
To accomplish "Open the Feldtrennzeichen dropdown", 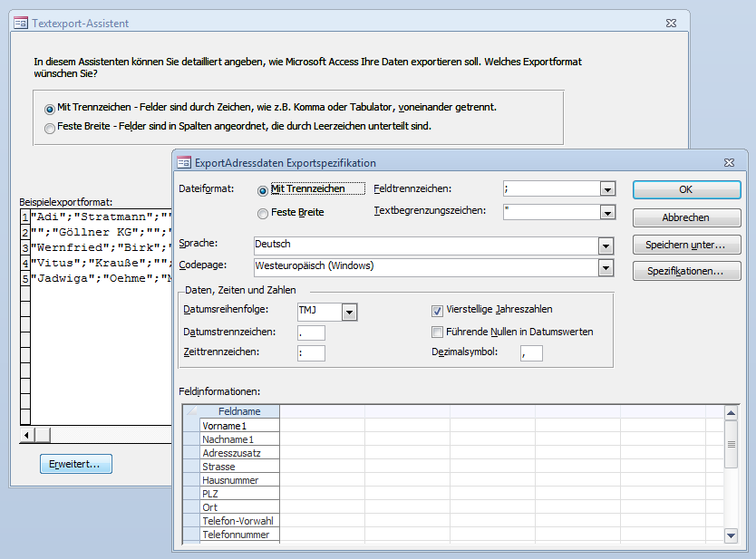I will coord(607,190).
